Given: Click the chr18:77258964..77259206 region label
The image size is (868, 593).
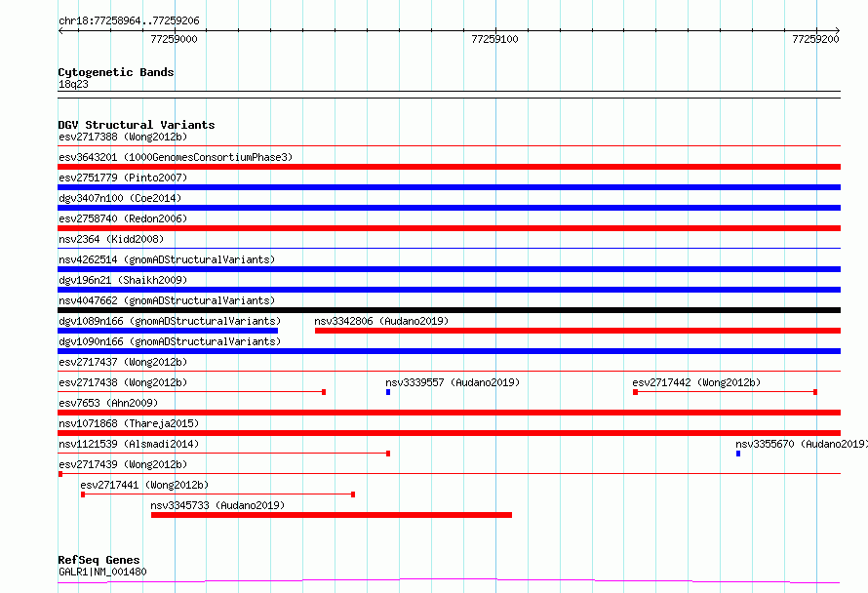Looking at the screenshot, I should coord(129,20).
